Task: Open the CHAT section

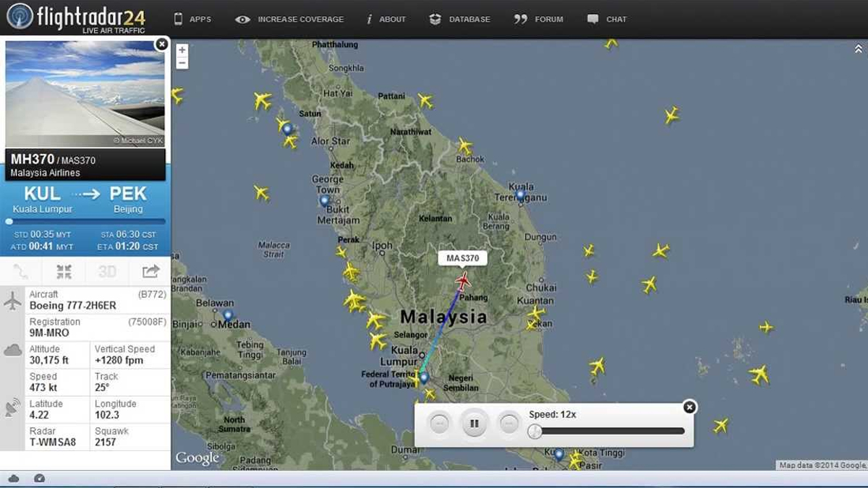Action: [607, 20]
